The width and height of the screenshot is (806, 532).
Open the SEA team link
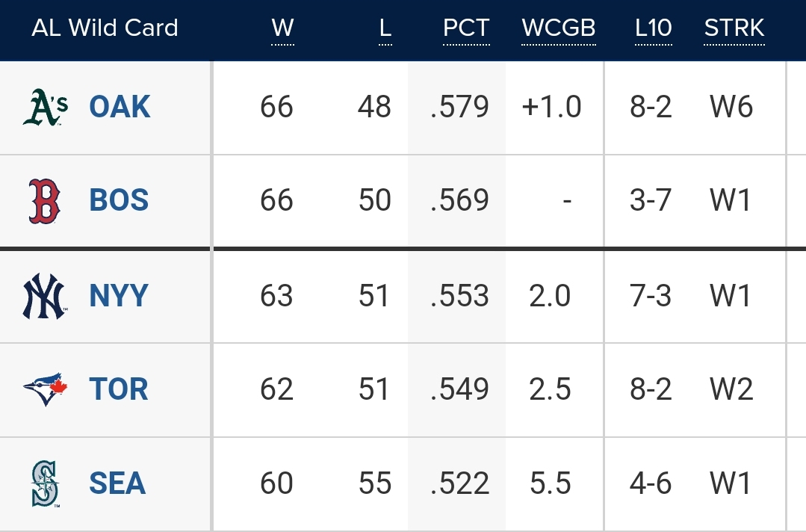click(x=117, y=483)
